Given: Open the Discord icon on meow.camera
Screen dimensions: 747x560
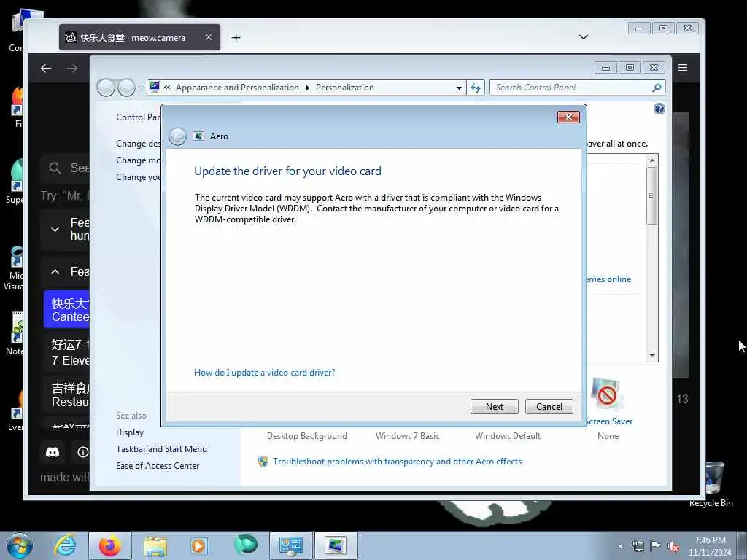Looking at the screenshot, I should [x=53, y=452].
